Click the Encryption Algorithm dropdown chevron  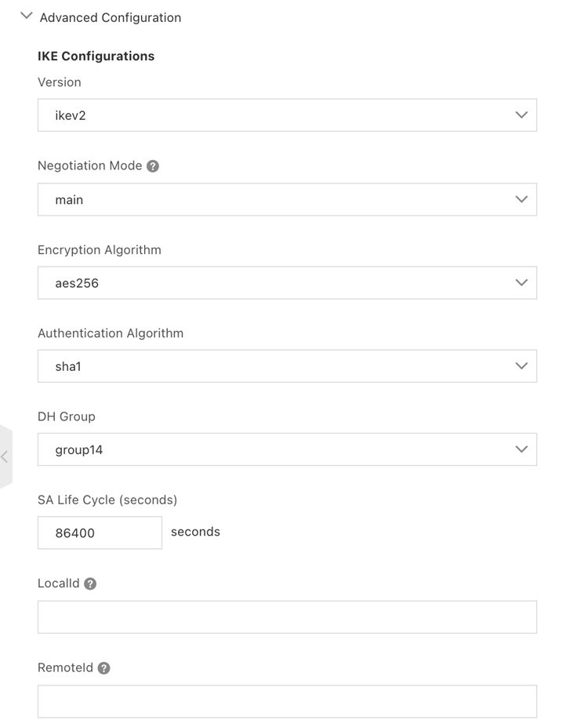click(x=521, y=282)
